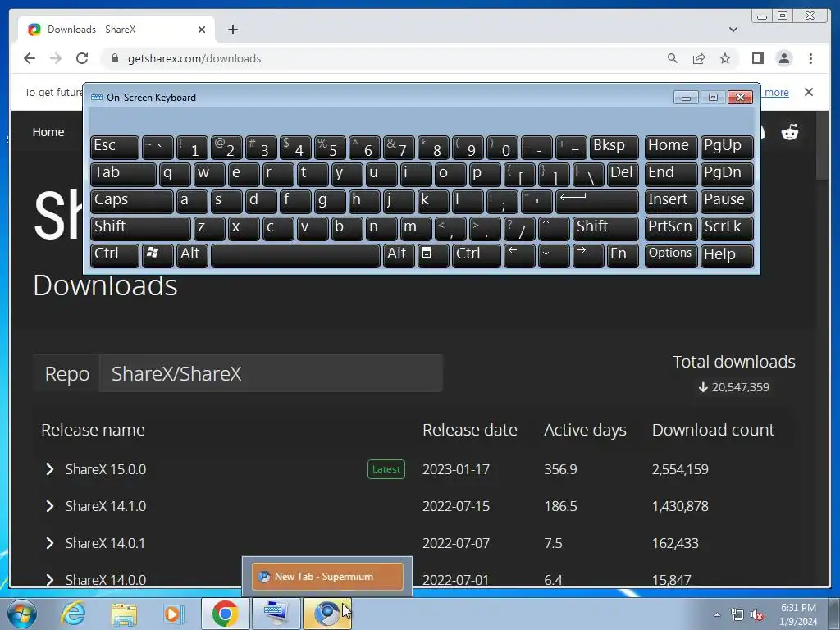
Task: Expand the ShareX 14.0.0 release row
Action: [50, 580]
